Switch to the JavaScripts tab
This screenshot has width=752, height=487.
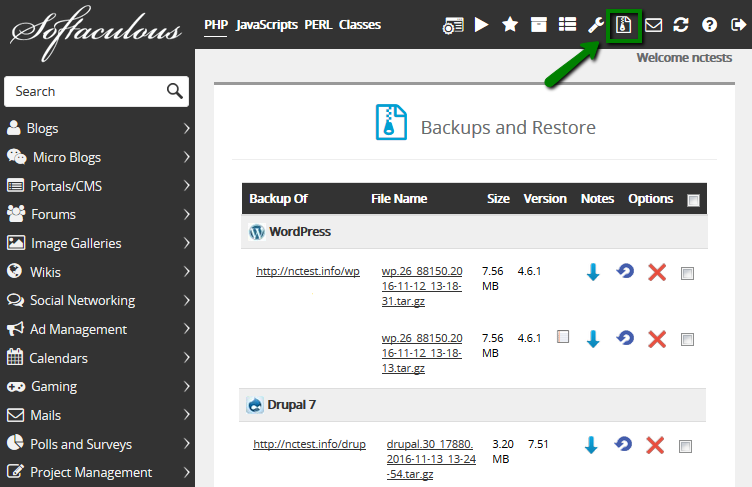267,24
